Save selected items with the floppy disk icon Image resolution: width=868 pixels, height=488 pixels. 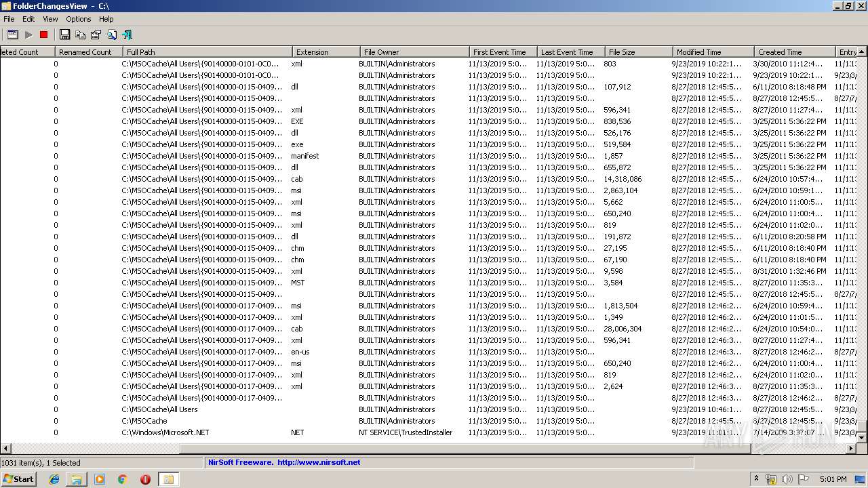tap(64, 35)
